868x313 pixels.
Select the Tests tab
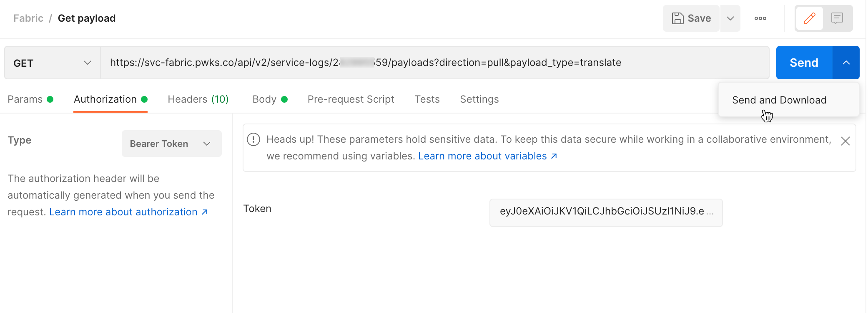(427, 99)
